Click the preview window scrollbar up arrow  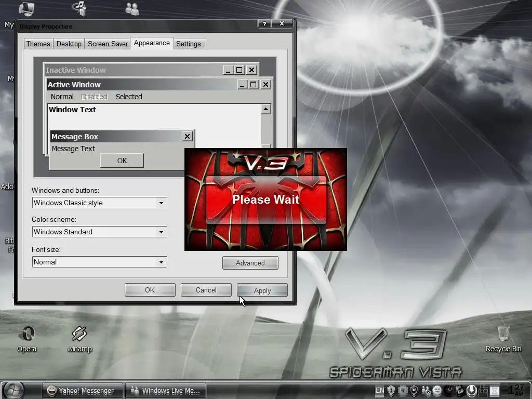(265, 109)
